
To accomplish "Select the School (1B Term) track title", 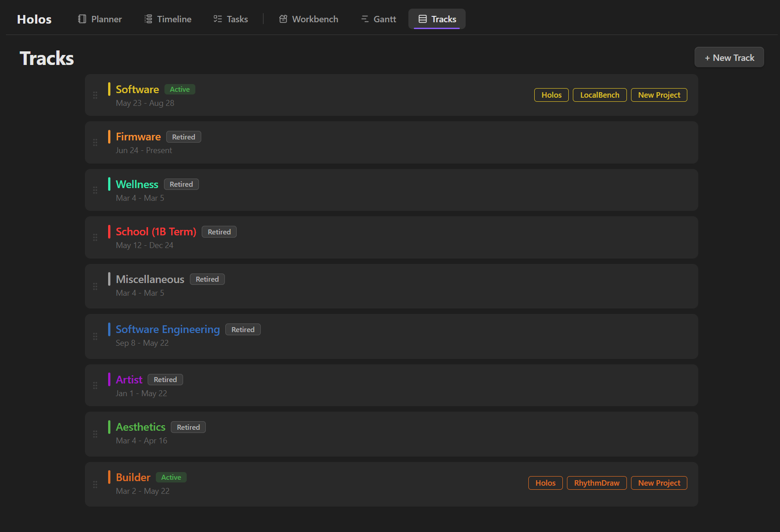I will pyautogui.click(x=156, y=232).
